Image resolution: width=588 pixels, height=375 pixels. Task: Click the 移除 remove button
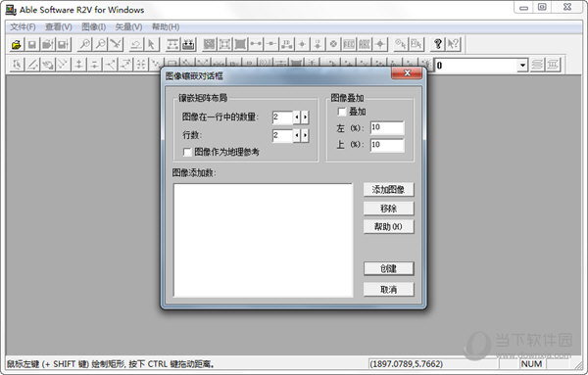pyautogui.click(x=388, y=209)
